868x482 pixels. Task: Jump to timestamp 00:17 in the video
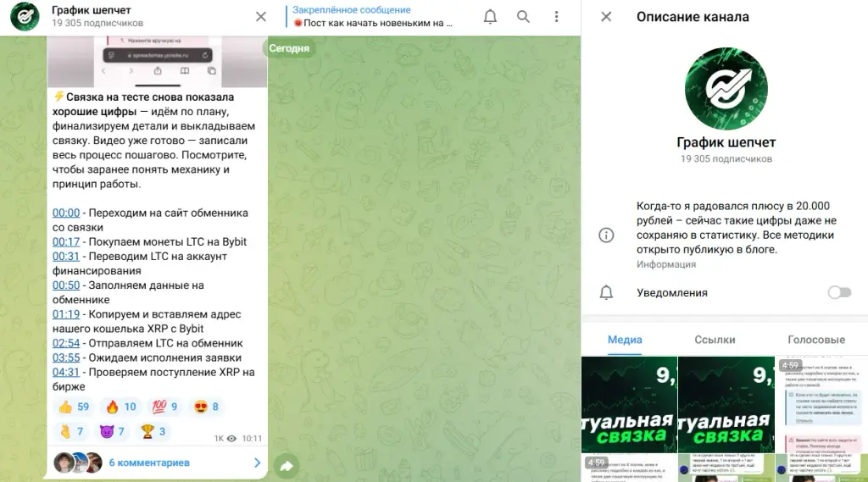(66, 241)
